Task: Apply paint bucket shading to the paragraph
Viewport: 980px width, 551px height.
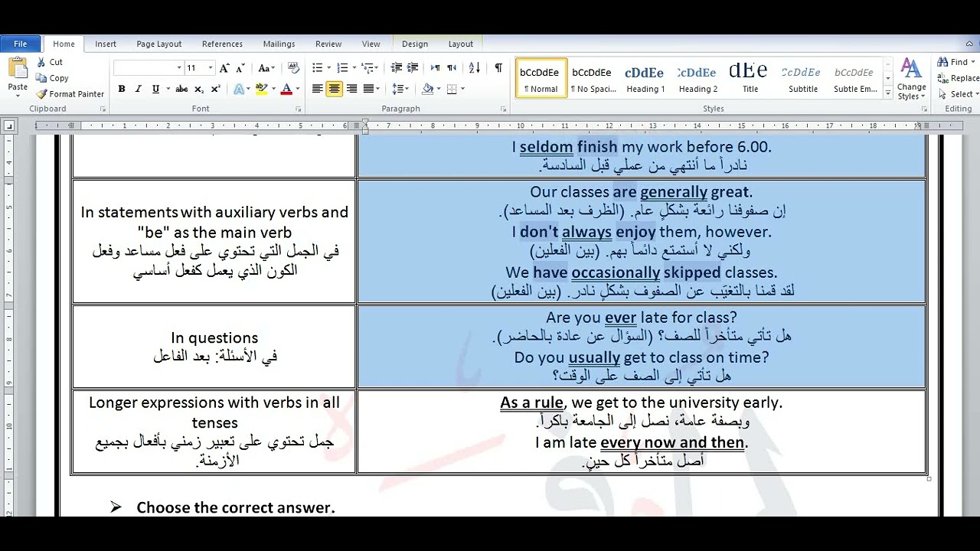Action: click(x=427, y=89)
